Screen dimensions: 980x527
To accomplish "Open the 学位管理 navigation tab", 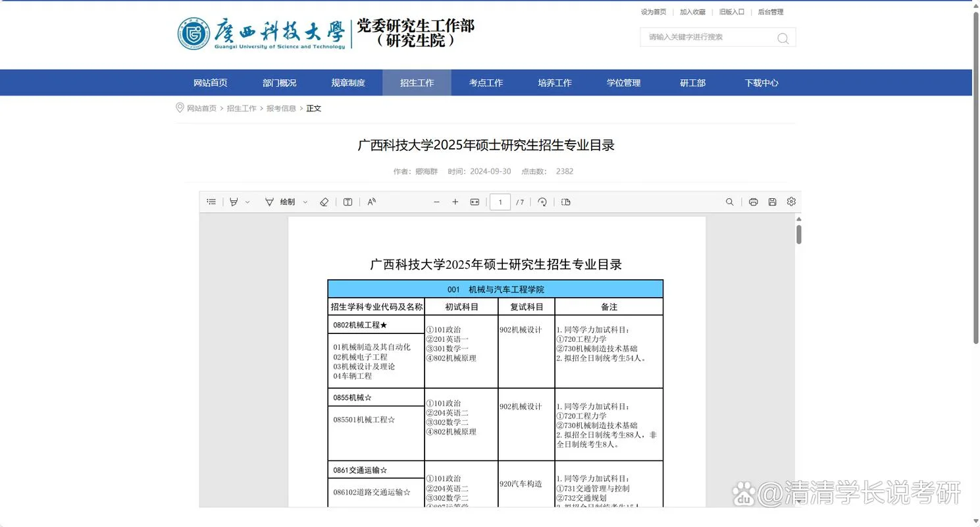I will pos(624,83).
